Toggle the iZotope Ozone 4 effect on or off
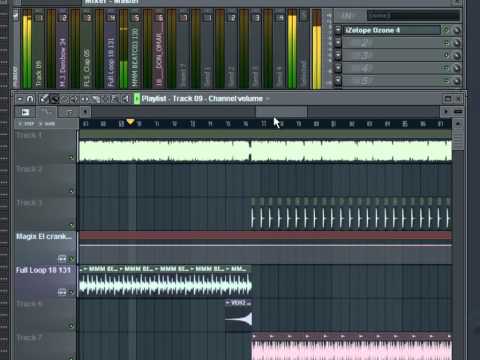The image size is (480, 360). point(446,30)
